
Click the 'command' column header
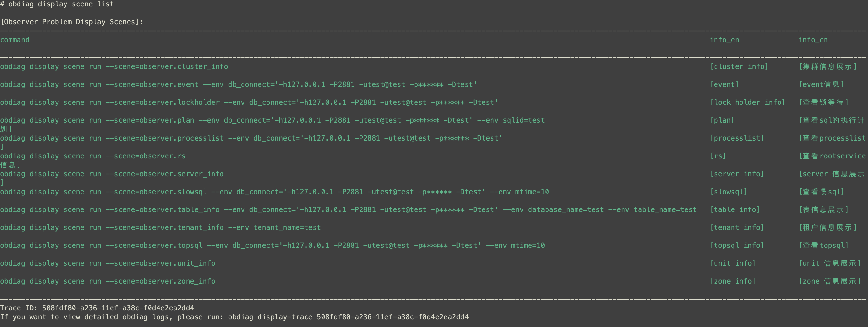point(15,40)
